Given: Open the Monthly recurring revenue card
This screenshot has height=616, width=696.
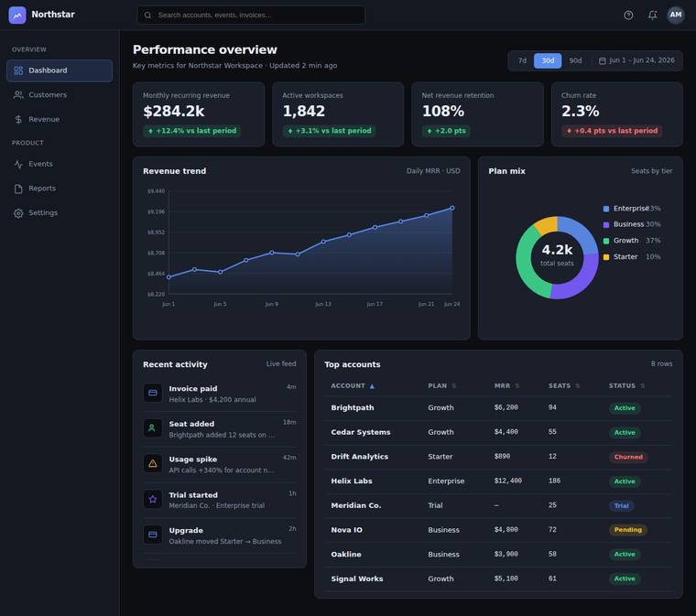Looking at the screenshot, I should (x=199, y=114).
